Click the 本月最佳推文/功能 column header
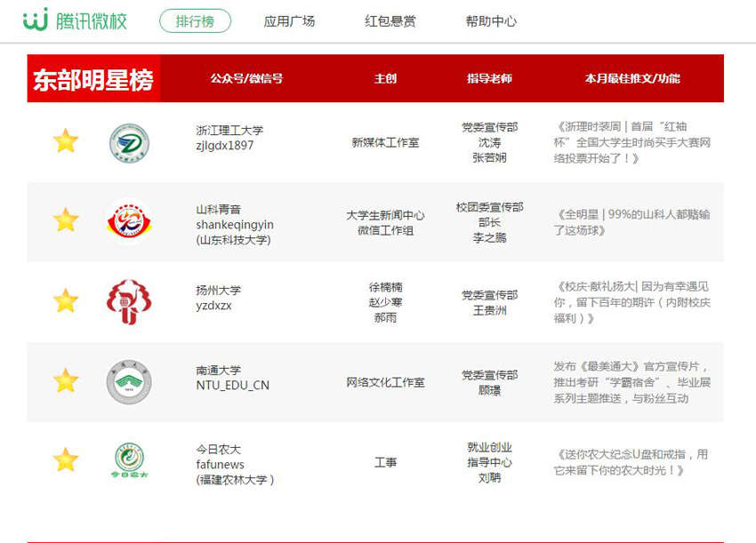 pyautogui.click(x=632, y=78)
